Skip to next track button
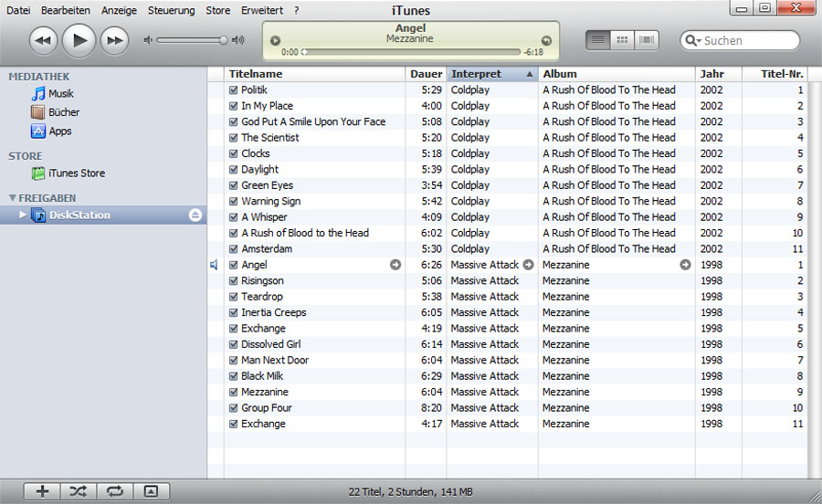This screenshot has width=822, height=504. (115, 40)
